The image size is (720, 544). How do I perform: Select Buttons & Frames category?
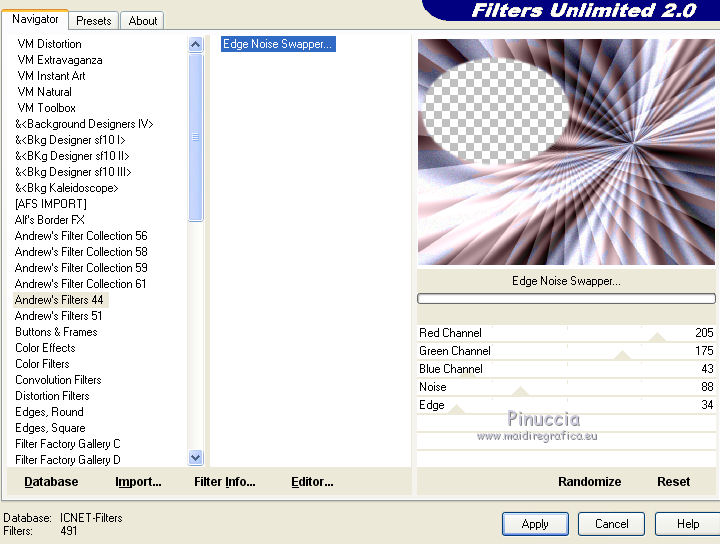56,332
